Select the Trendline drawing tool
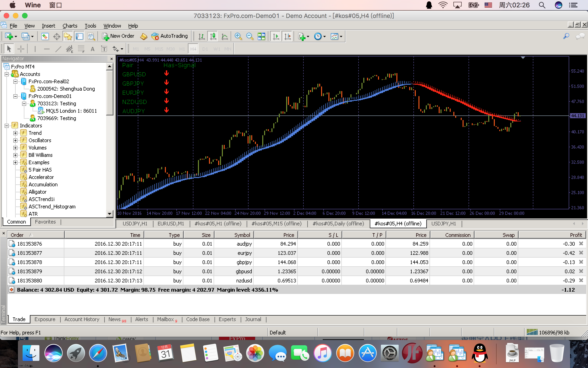Viewport: 588px width, 368px height. (58, 49)
